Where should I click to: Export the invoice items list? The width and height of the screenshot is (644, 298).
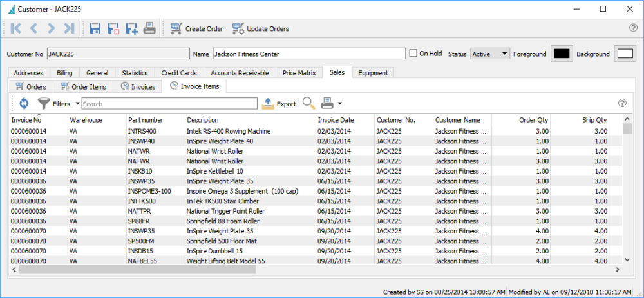[279, 103]
